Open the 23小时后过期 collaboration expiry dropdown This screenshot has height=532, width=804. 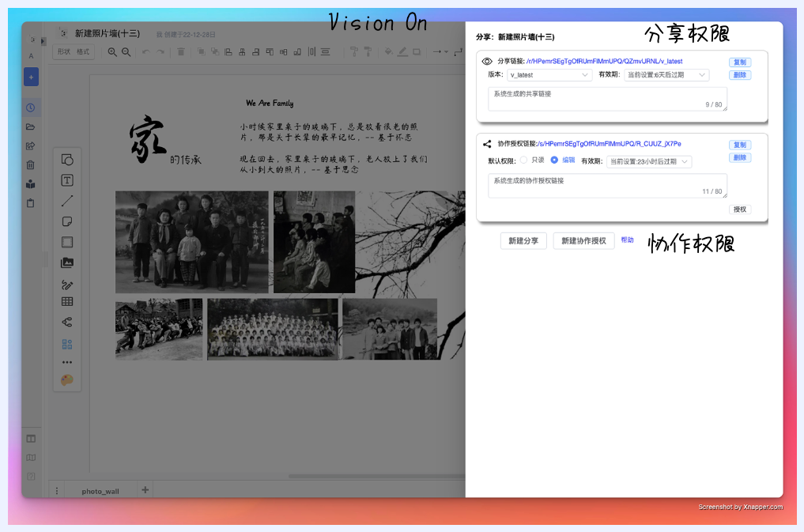[x=648, y=161]
